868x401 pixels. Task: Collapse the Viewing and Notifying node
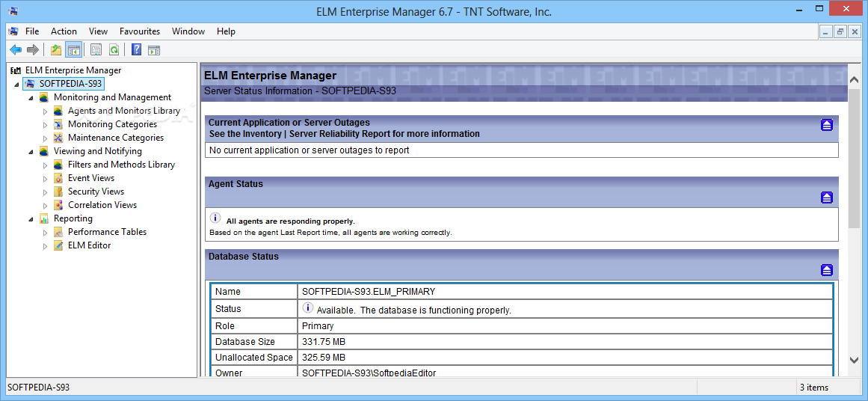tap(31, 151)
